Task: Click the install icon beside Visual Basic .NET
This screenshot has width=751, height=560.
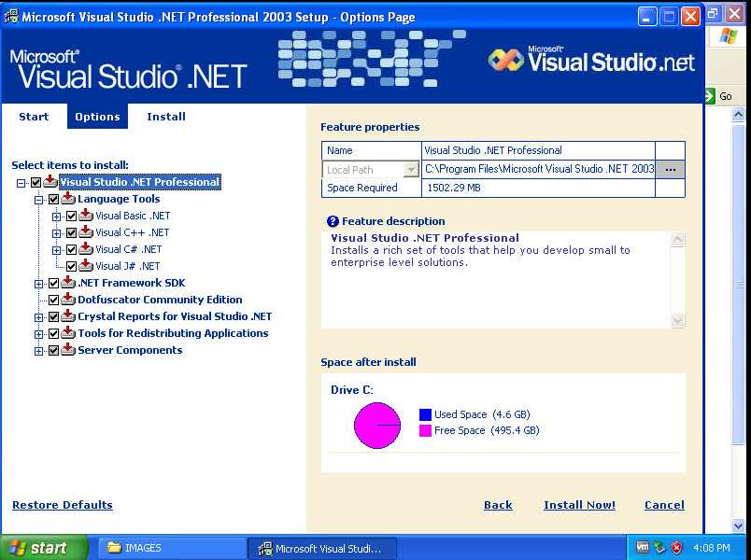Action: [x=86, y=216]
